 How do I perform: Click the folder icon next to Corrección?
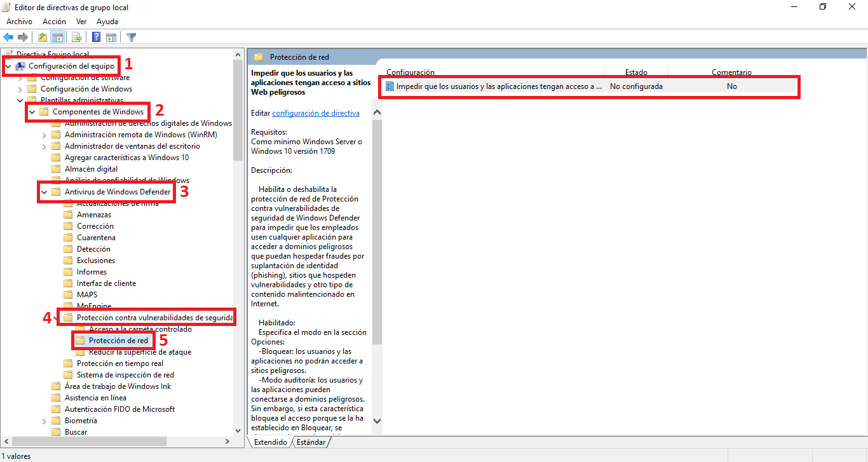69,226
